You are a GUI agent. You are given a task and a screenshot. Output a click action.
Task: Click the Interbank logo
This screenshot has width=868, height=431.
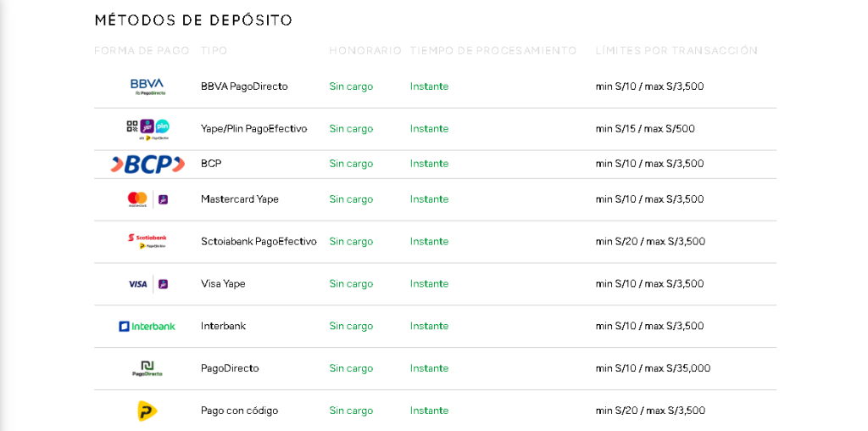[147, 327]
